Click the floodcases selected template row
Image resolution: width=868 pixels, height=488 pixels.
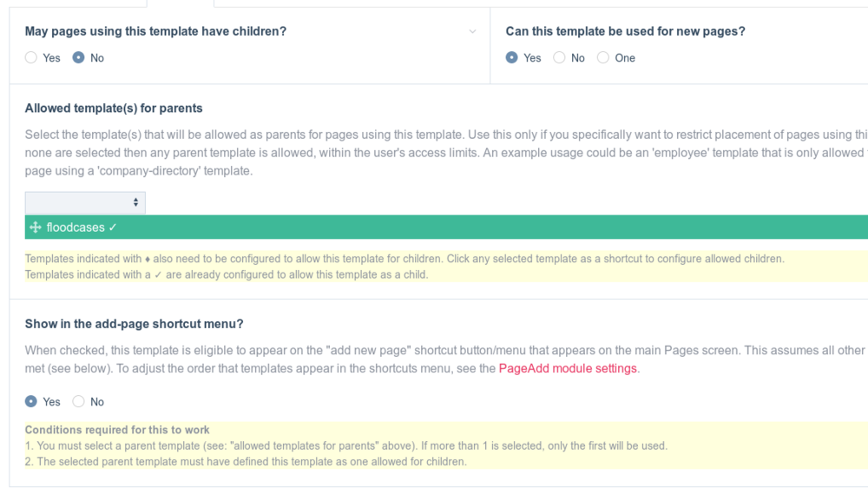click(x=434, y=228)
